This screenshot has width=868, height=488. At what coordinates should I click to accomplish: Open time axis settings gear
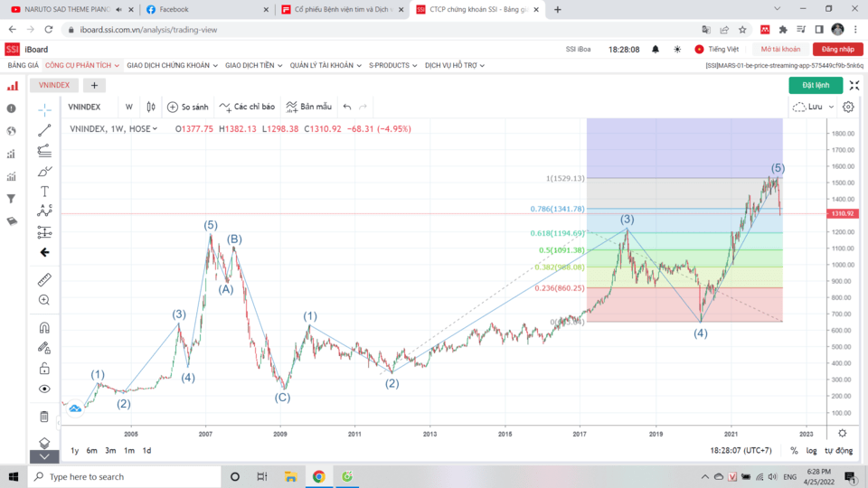click(x=842, y=433)
